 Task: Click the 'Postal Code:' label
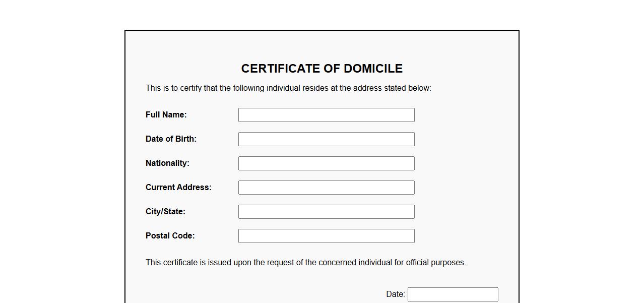pos(170,236)
